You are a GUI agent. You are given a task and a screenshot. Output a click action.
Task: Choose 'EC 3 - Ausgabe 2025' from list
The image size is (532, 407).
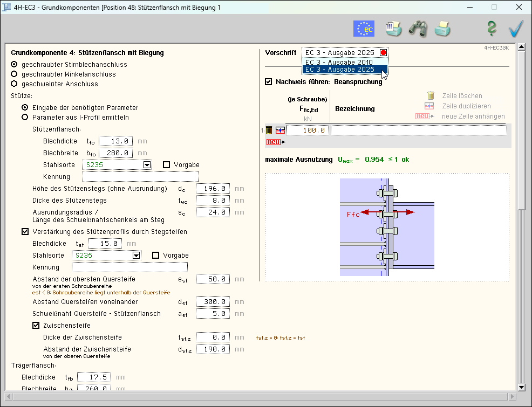point(339,70)
